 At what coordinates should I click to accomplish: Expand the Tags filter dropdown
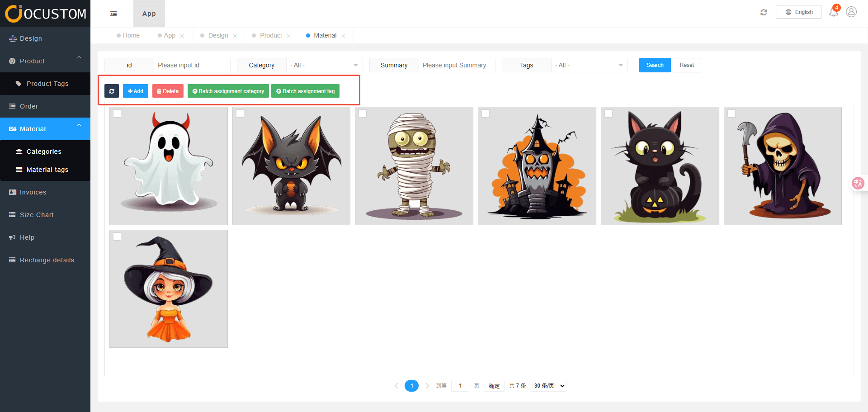[x=589, y=65]
